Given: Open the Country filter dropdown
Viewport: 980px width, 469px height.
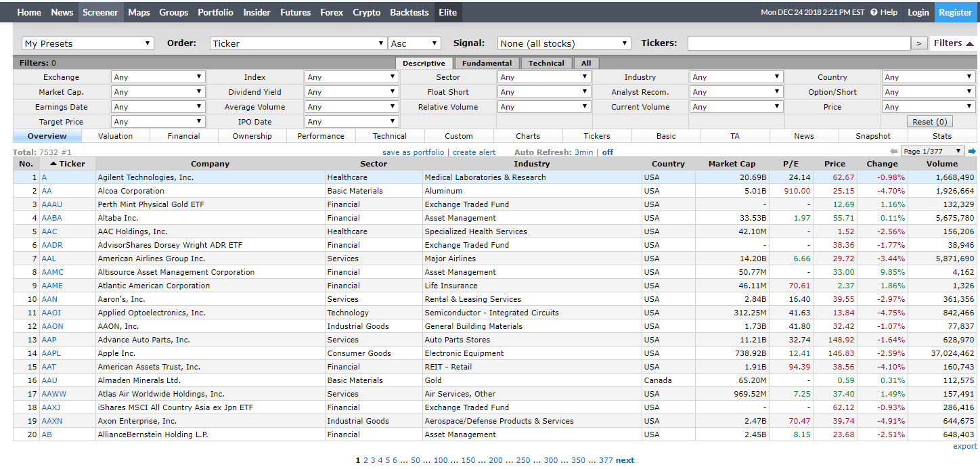Looking at the screenshot, I should pyautogui.click(x=929, y=77).
